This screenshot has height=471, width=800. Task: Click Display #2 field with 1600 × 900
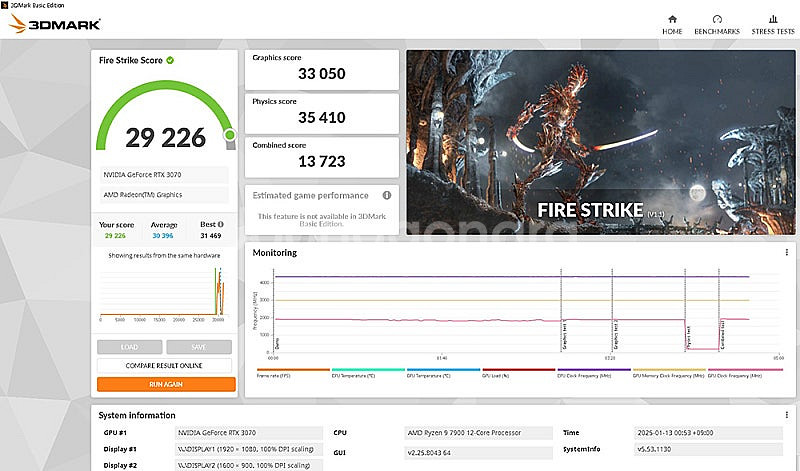point(249,465)
